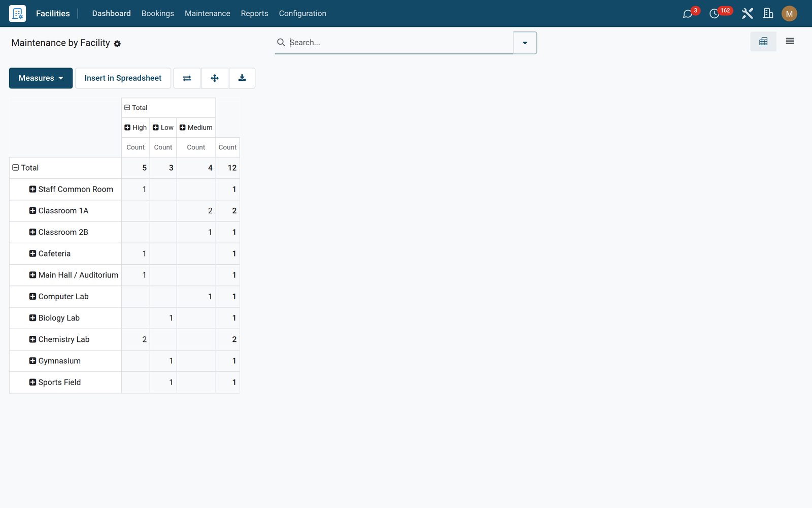Open the company building icon
The image size is (812, 508).
point(768,14)
